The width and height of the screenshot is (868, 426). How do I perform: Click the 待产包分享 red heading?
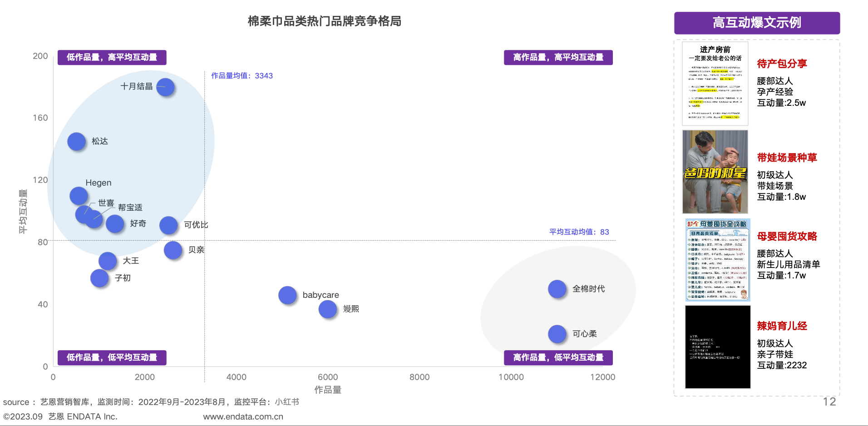pos(782,64)
